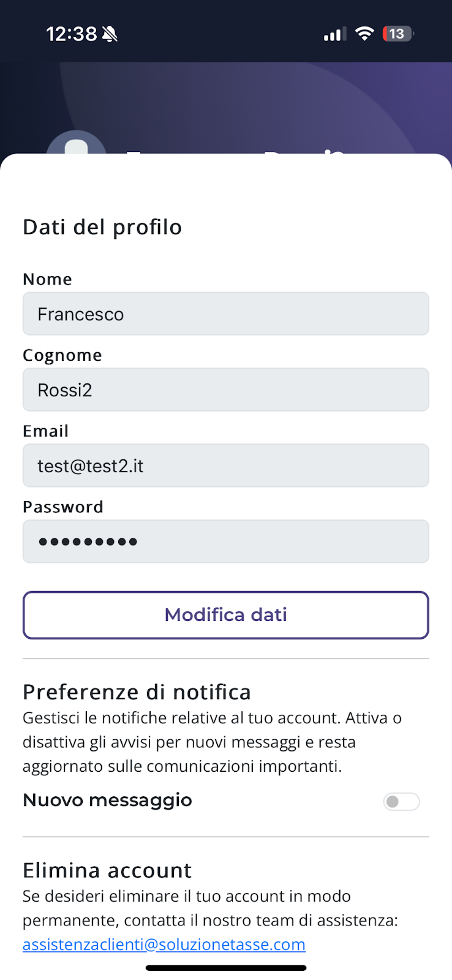The width and height of the screenshot is (452, 980).
Task: Tap the Preferenze di notifica heading
Action: pos(137,692)
